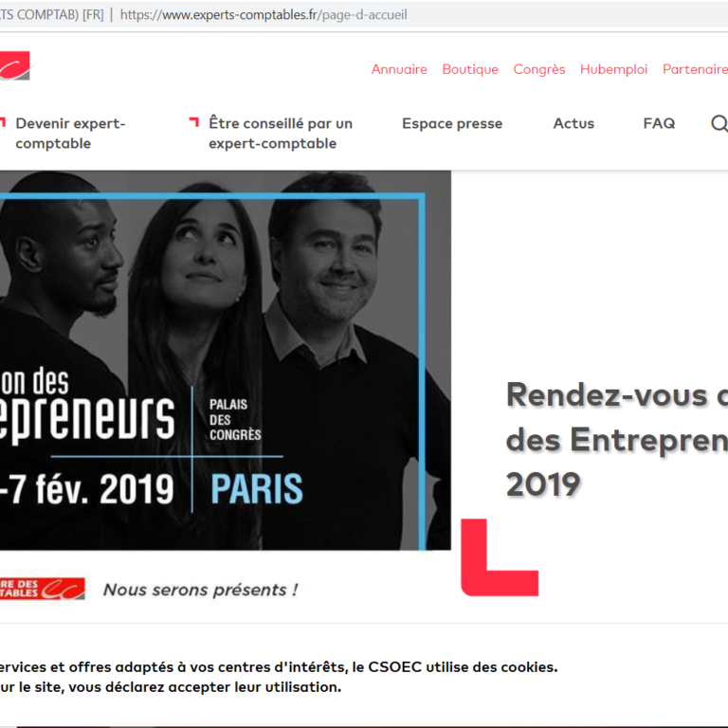The image size is (728, 728).
Task: Click the Rendez-vous des Entrepreneurs 2019 headline
Action: tap(616, 440)
